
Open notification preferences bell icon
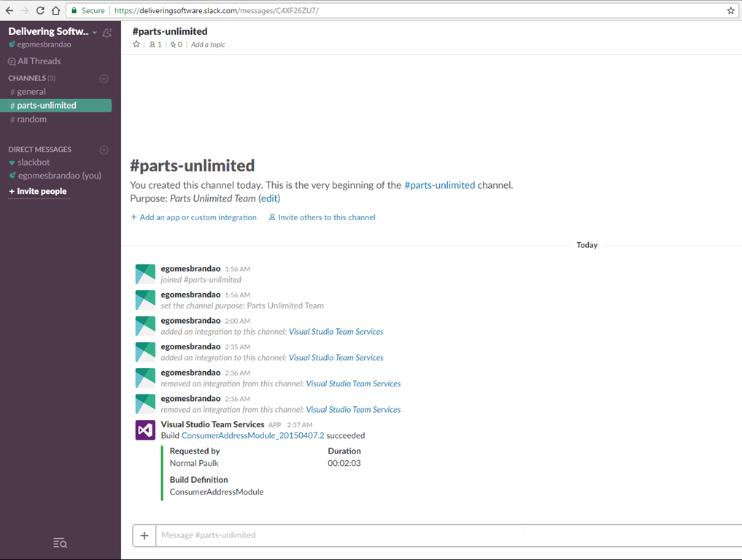pyautogui.click(x=107, y=33)
